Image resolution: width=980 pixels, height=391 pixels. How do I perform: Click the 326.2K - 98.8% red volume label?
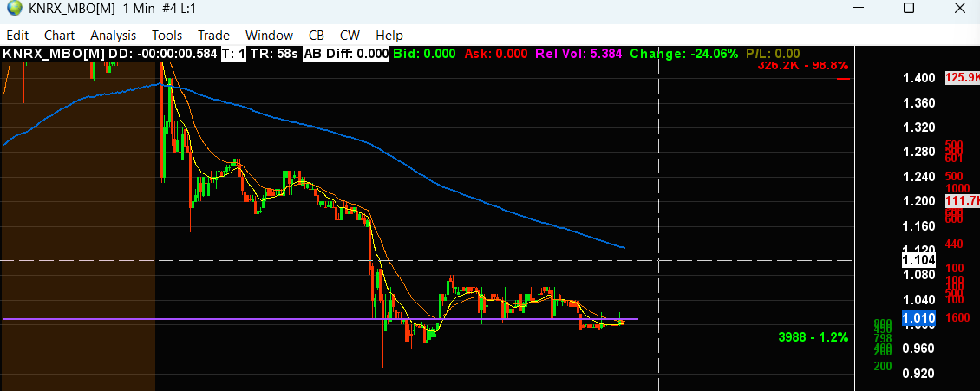point(802,65)
